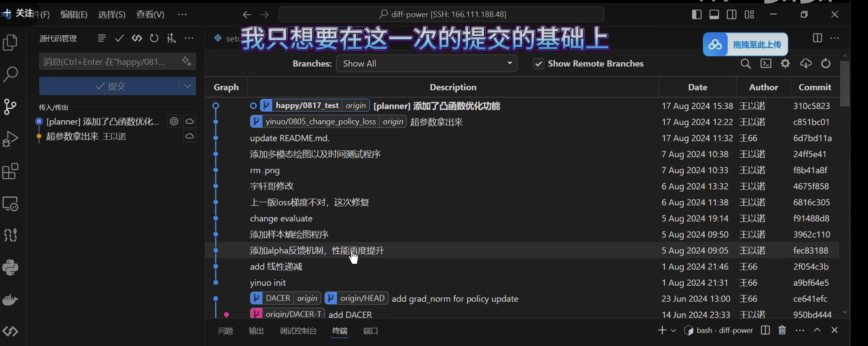Switch to the 问题 panel tab
Image resolution: width=868 pixels, height=346 pixels.
(x=225, y=331)
